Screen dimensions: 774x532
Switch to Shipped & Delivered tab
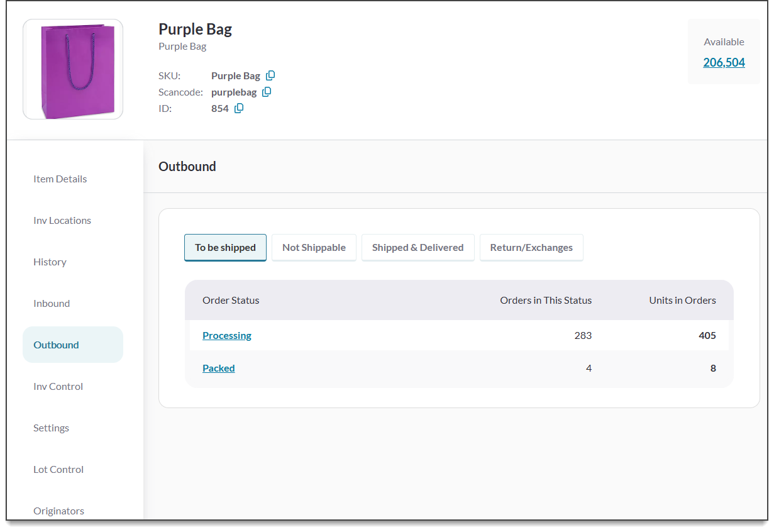coord(417,247)
